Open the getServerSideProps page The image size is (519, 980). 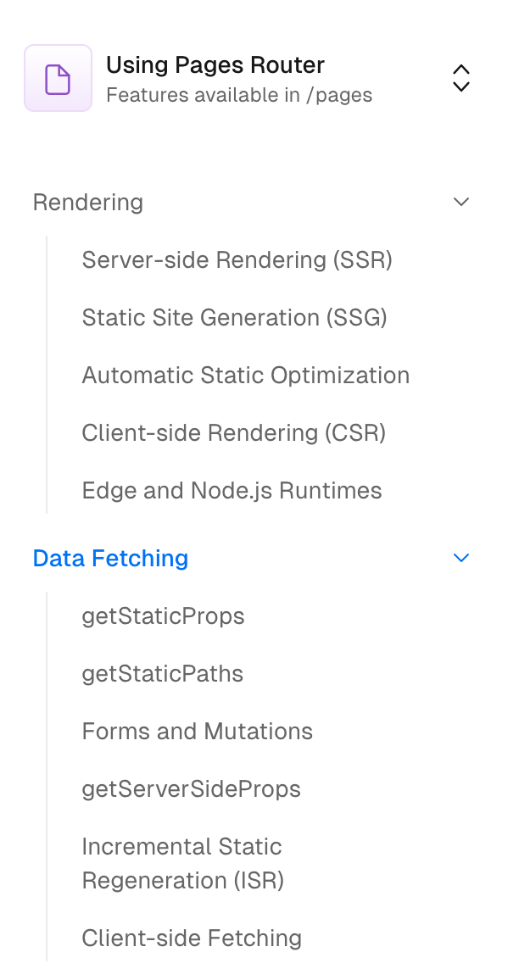coord(191,789)
